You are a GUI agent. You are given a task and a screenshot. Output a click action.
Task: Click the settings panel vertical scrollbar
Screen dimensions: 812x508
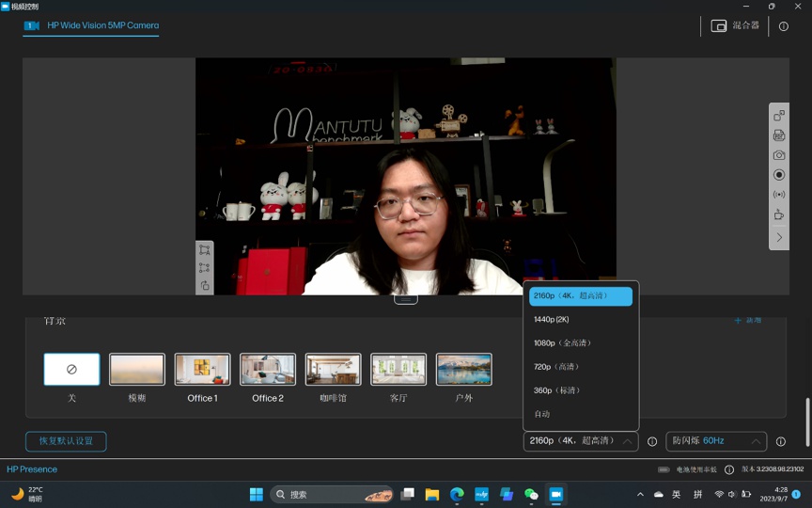pos(806,421)
